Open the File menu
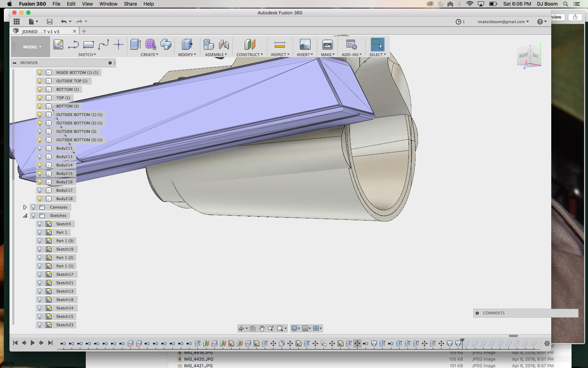This screenshot has width=588, height=368. click(56, 4)
